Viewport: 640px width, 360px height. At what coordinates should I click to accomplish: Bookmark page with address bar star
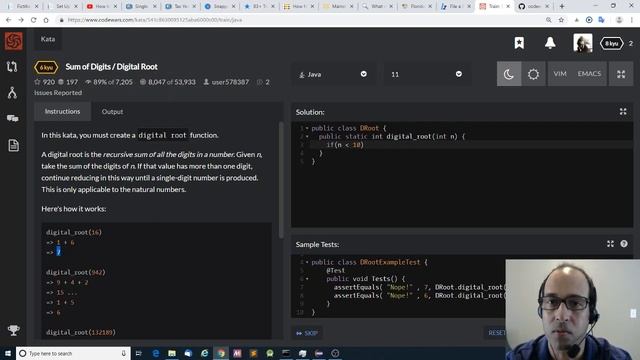tap(561, 20)
